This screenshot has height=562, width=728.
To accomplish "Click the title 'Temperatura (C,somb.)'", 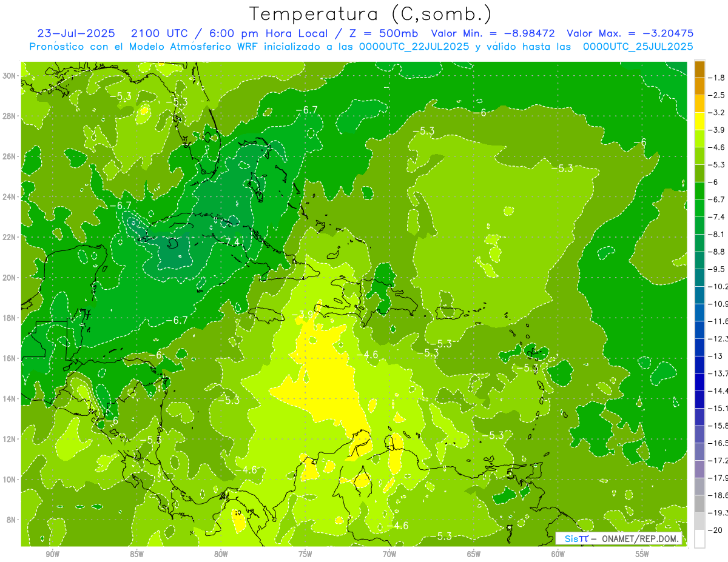I will (371, 14).
